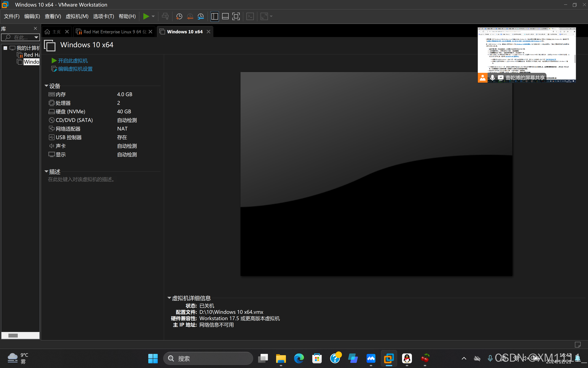The image size is (588, 368).
Task: Open the power options dropdown arrow
Action: 153,16
